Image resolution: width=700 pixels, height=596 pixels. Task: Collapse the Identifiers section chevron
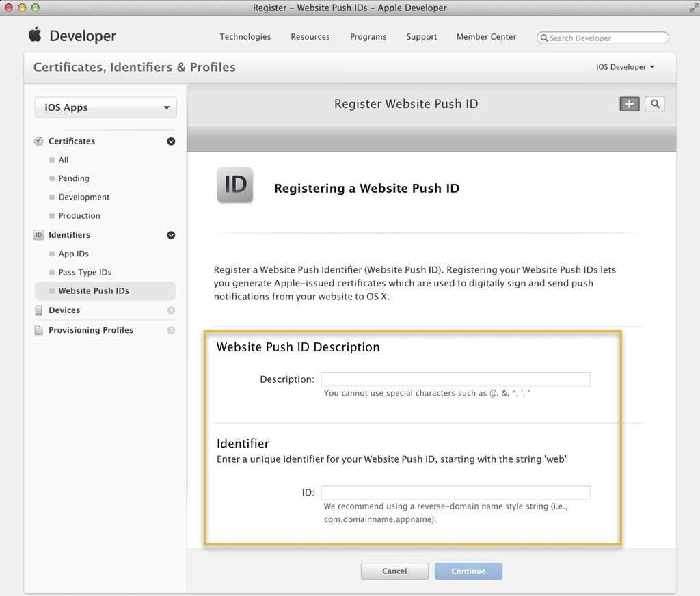pyautogui.click(x=171, y=235)
